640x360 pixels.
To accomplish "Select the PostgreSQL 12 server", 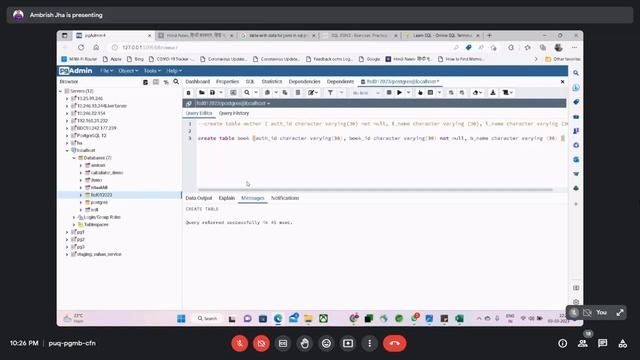I will (92, 136).
